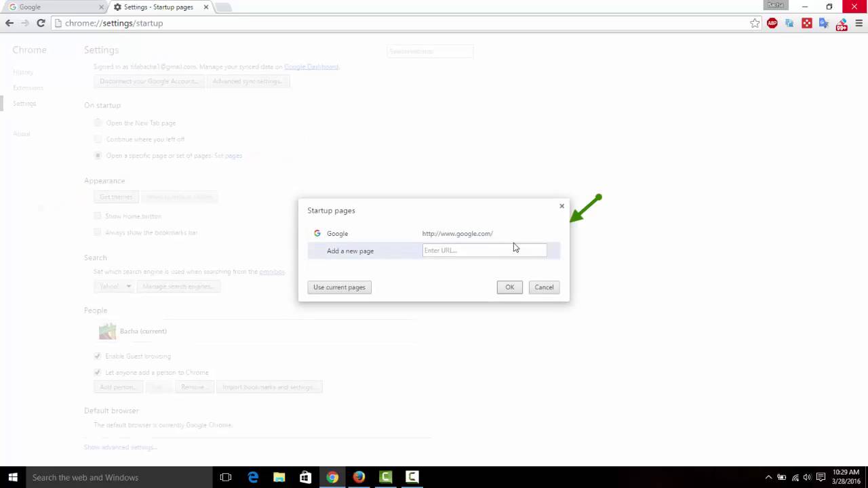The height and width of the screenshot is (488, 868).
Task: Show hidden system tray icons
Action: click(x=768, y=477)
